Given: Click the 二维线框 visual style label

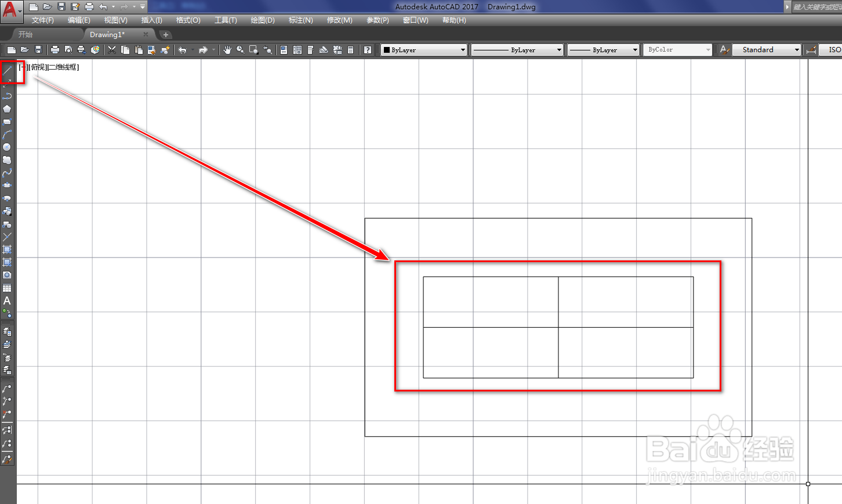Looking at the screenshot, I should [x=63, y=67].
